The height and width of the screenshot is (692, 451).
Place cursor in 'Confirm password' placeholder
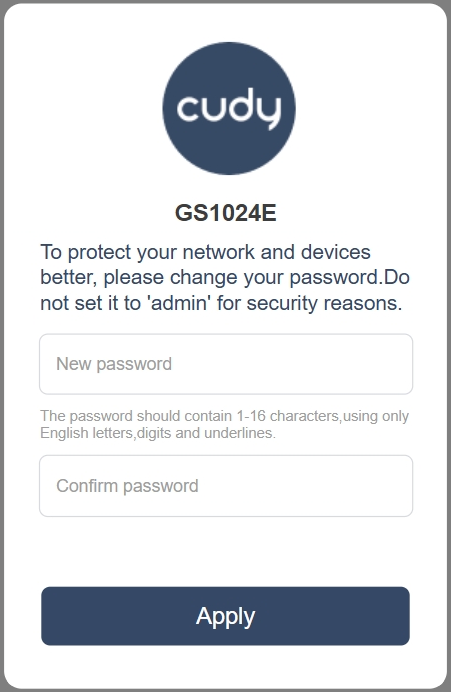[x=127, y=486]
